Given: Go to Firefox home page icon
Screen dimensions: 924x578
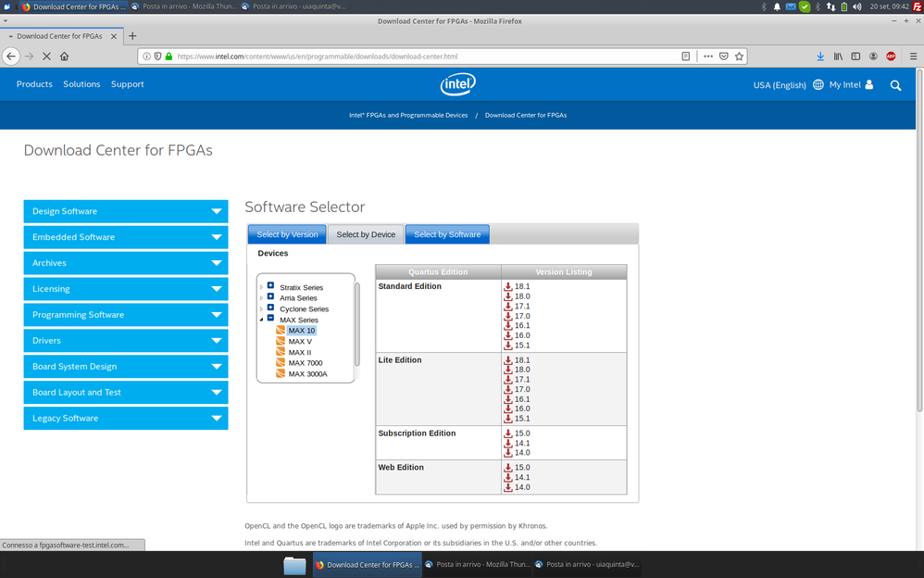Looking at the screenshot, I should 64,56.
